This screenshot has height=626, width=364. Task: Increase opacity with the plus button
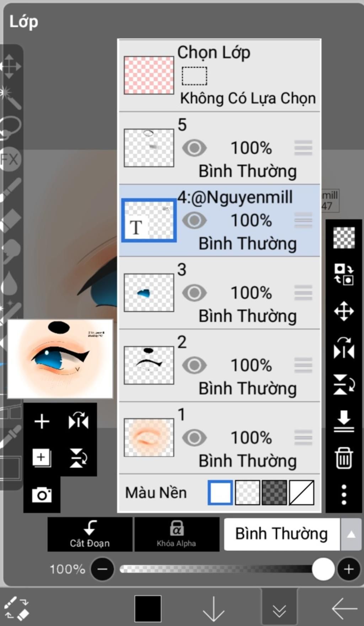348,569
